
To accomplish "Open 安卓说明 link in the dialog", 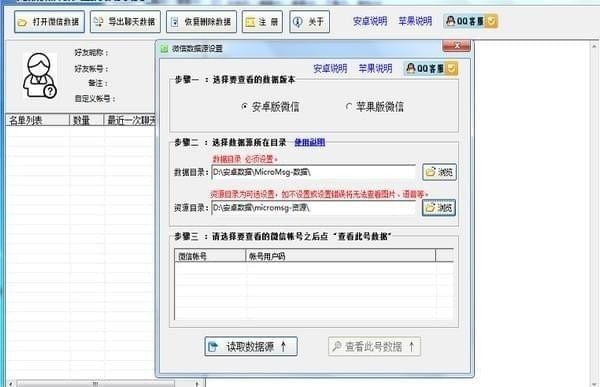I will (x=330, y=69).
